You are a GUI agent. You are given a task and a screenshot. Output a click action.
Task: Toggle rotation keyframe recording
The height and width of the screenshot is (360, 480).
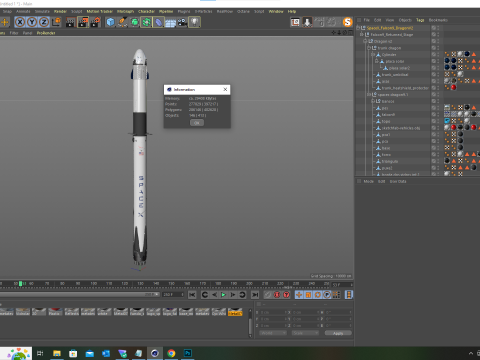[x=318, y=295]
